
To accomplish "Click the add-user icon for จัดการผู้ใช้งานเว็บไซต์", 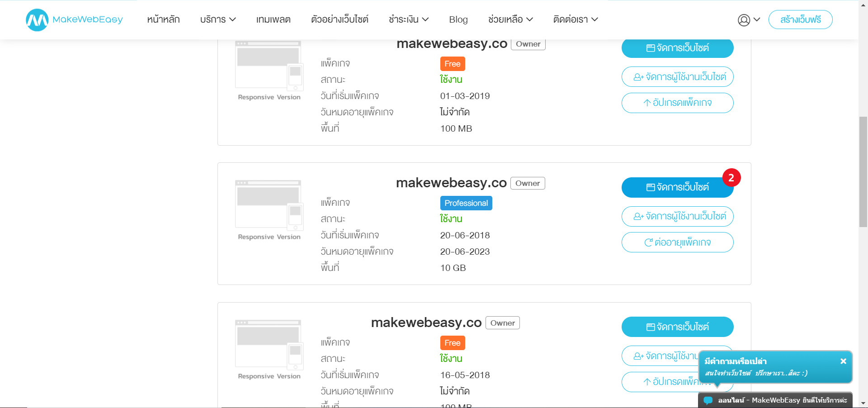I will (637, 216).
